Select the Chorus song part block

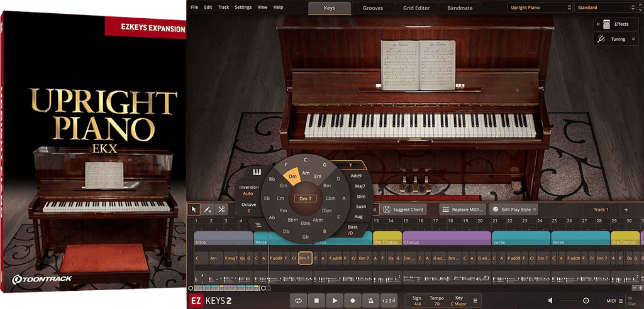(x=447, y=238)
